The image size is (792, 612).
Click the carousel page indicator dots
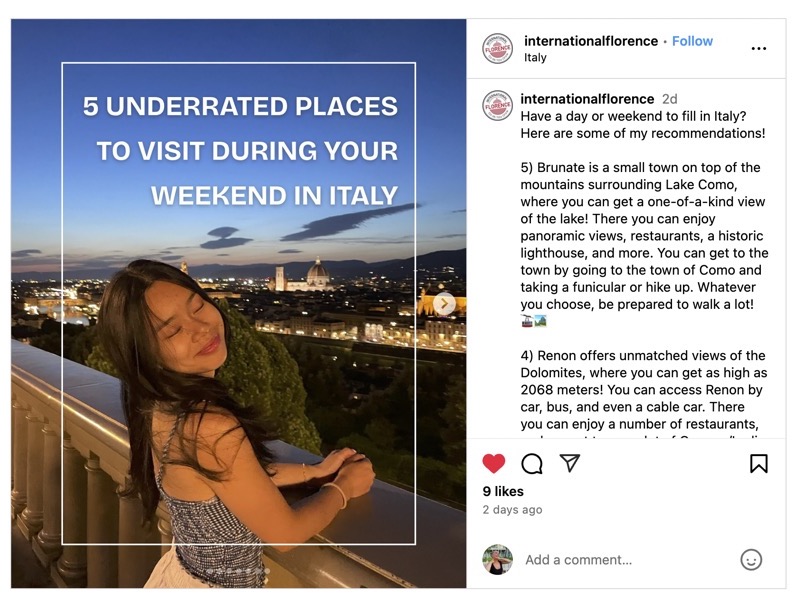[239, 571]
